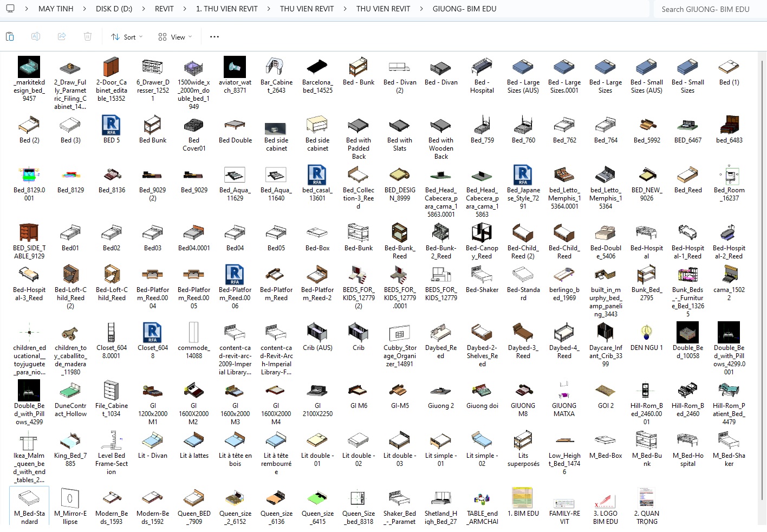This screenshot has width=767, height=532.
Task: Open the See more ellipsis menu
Action: pos(214,37)
